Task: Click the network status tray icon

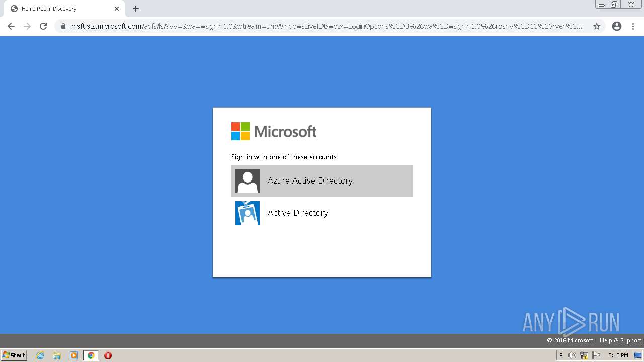Action: coord(584,355)
